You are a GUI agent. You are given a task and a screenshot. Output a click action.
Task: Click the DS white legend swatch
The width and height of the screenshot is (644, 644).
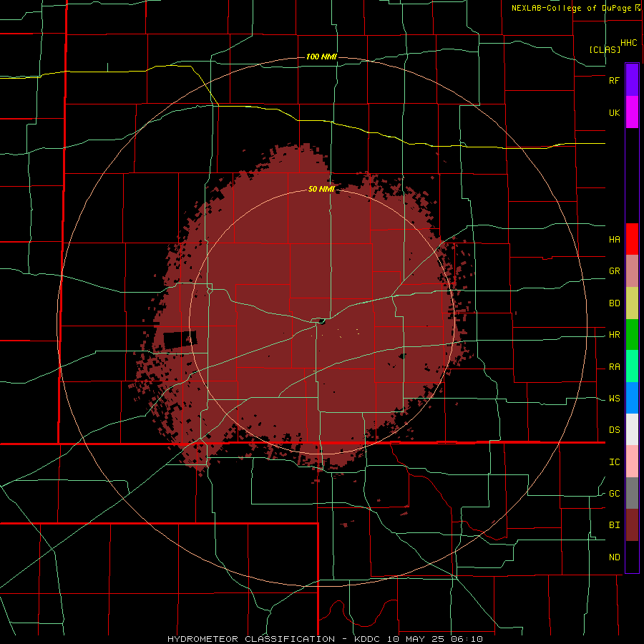point(632,429)
